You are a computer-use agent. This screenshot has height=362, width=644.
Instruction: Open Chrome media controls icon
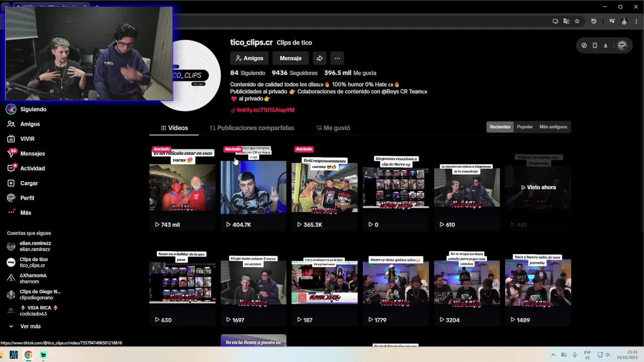click(612, 21)
